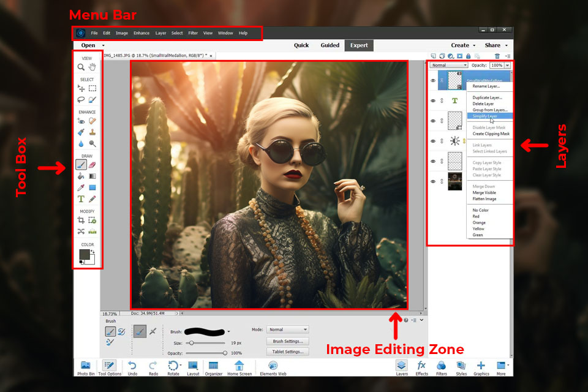Click the Undo icon in the taskbar

(132, 366)
